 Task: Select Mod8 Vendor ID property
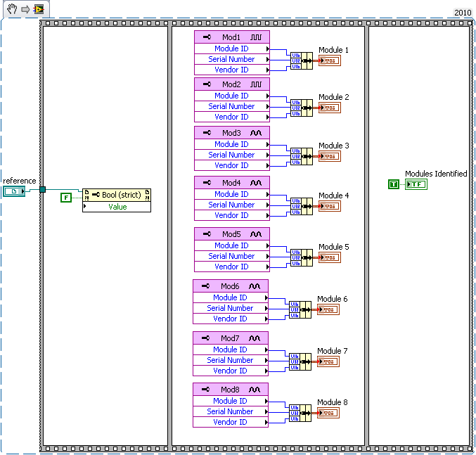[231, 422]
